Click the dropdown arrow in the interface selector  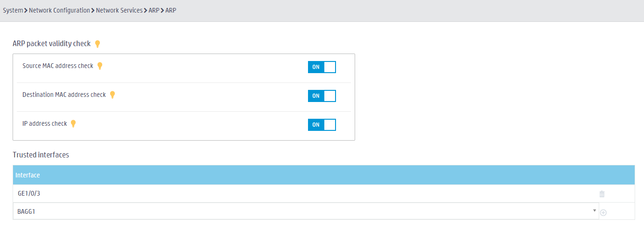[595, 211]
